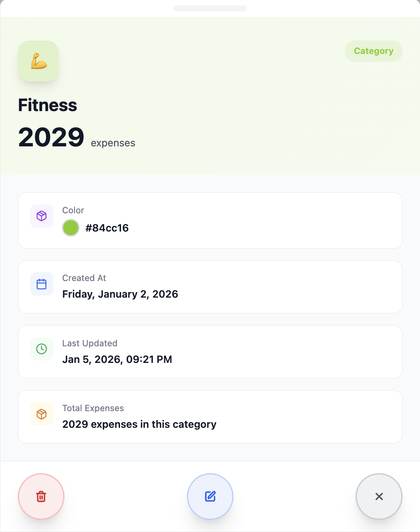Click the purple cube Color icon
Image resolution: width=420 pixels, height=532 pixels.
click(x=42, y=216)
